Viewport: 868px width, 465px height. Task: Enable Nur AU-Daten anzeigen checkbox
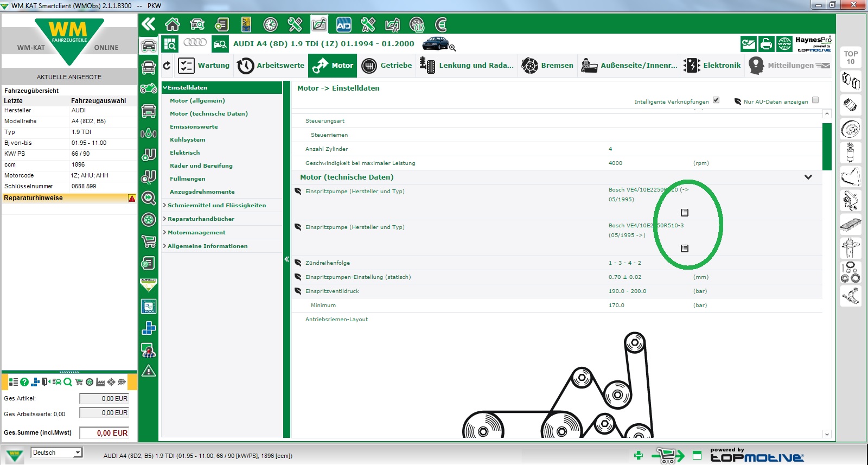pyautogui.click(x=815, y=100)
